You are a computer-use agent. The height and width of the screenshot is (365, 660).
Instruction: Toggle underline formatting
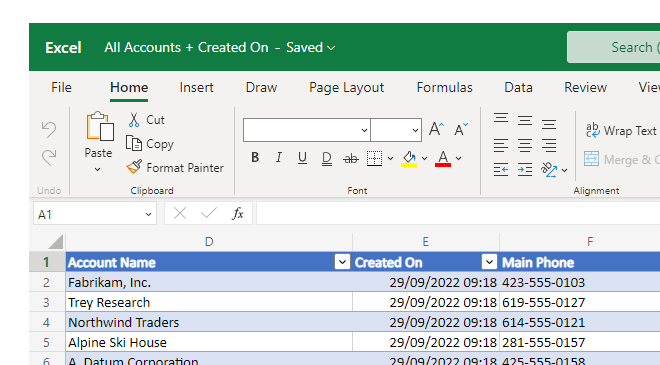(302, 158)
